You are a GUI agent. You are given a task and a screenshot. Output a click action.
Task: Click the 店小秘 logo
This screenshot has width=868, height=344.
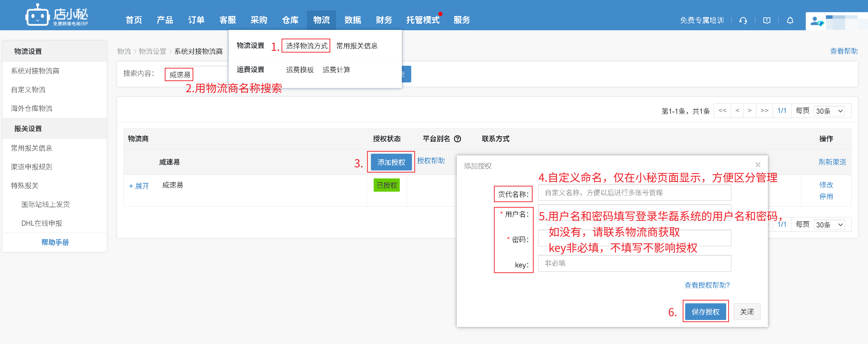(57, 15)
